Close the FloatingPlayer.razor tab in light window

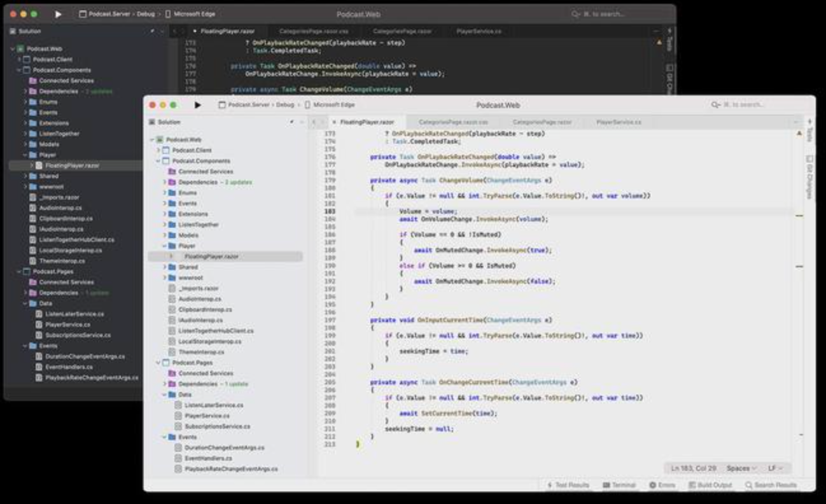point(334,122)
